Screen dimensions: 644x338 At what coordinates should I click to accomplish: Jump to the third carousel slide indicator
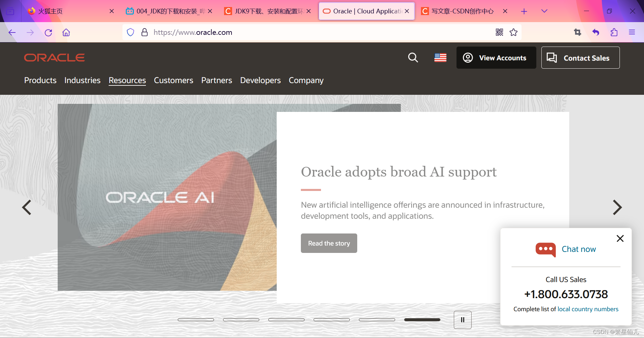(286, 320)
